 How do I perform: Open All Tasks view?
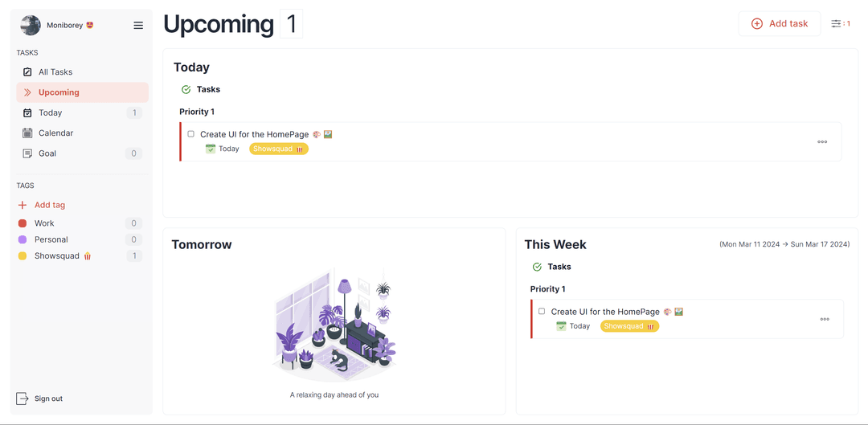pyautogui.click(x=83, y=72)
